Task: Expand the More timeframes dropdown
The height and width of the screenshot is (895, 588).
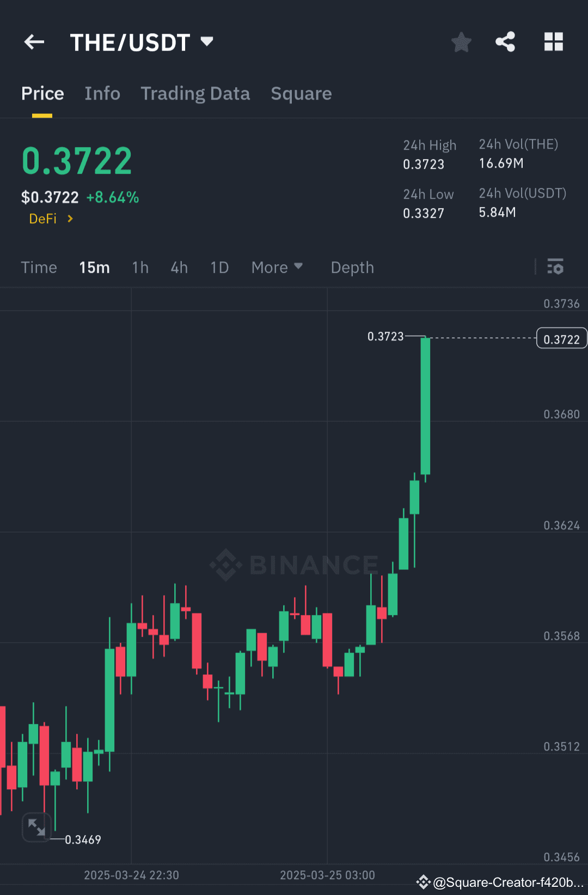Action: (277, 267)
